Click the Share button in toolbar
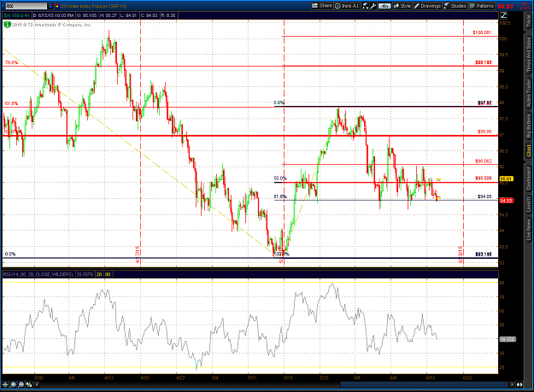The image size is (534, 392). coord(321,6)
